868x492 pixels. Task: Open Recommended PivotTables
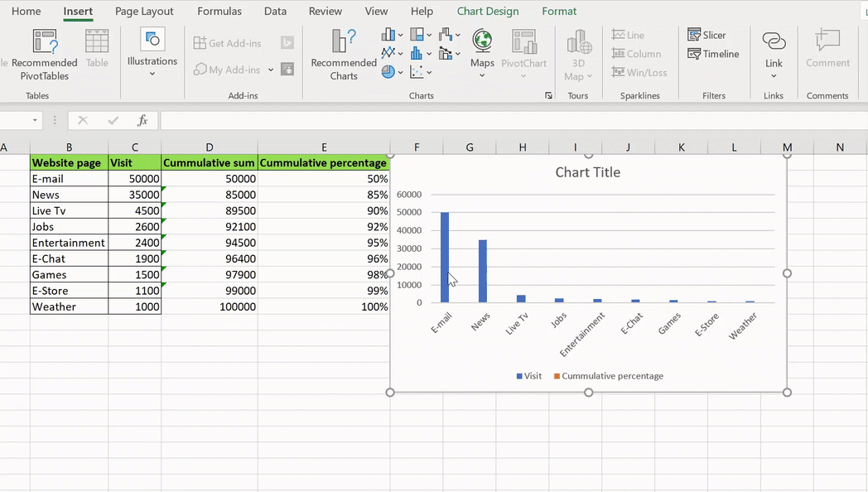pos(44,55)
